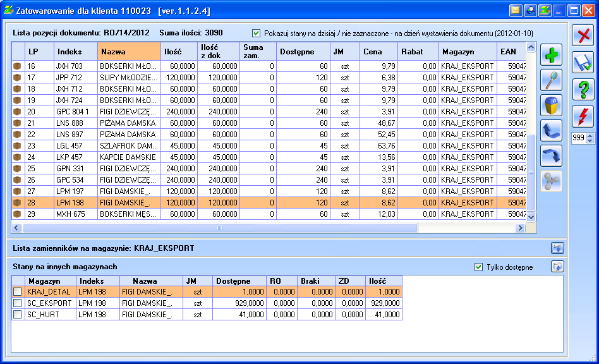Image resolution: width=599 pixels, height=364 pixels.
Task: Click the blue up-turning arrow icon
Action: pos(551,131)
